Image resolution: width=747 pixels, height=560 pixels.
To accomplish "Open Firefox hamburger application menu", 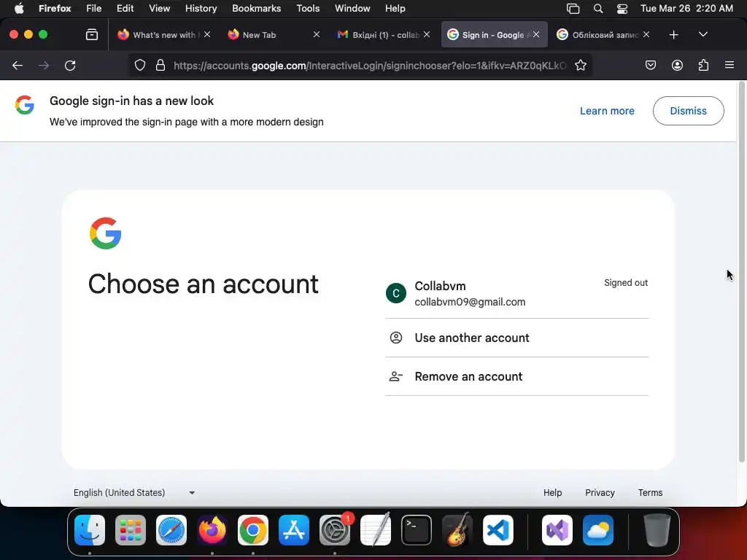I will tap(729, 65).
